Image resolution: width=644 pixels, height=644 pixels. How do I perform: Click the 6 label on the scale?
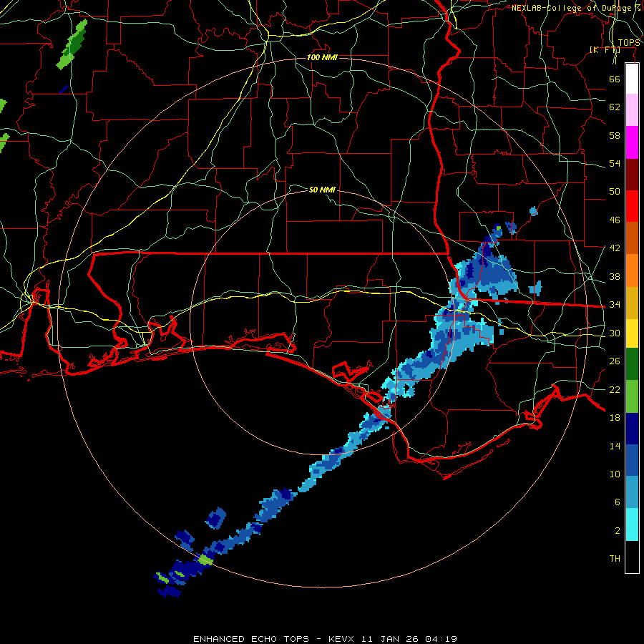[617, 502]
